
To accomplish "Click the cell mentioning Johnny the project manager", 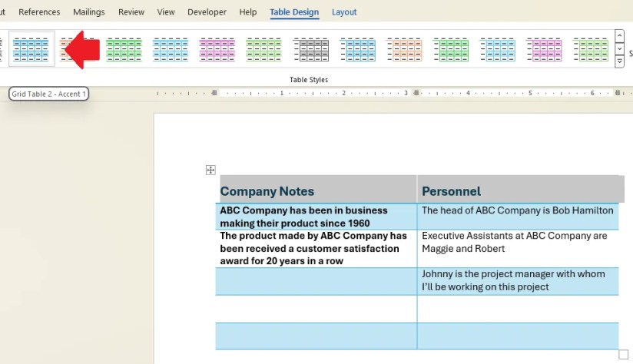I will pos(518,281).
